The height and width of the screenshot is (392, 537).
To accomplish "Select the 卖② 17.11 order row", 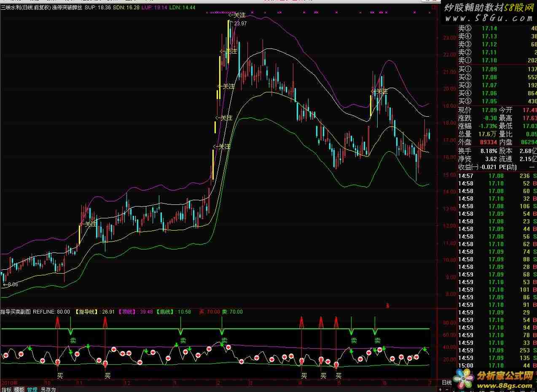I will [x=497, y=52].
